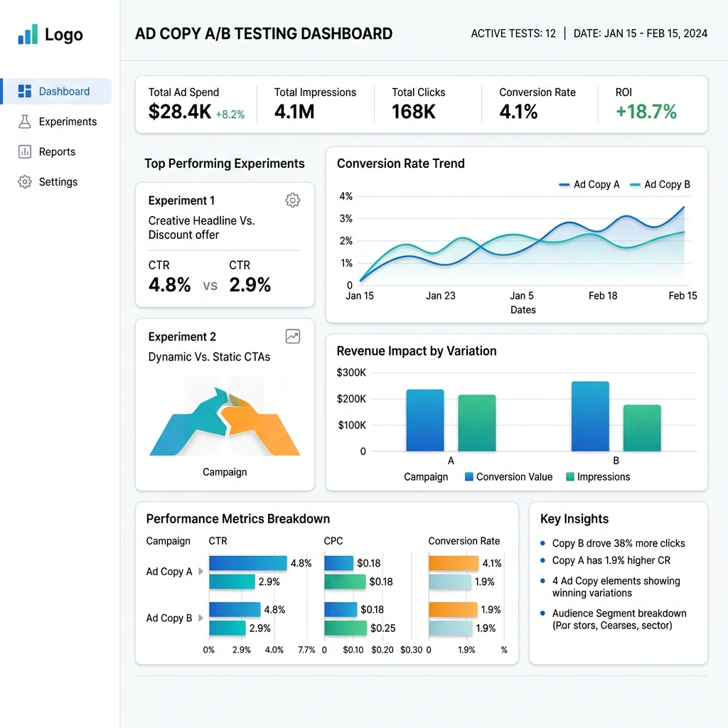Image resolution: width=728 pixels, height=728 pixels.
Task: Click the CTR column header in breakdown
Action: [218, 541]
